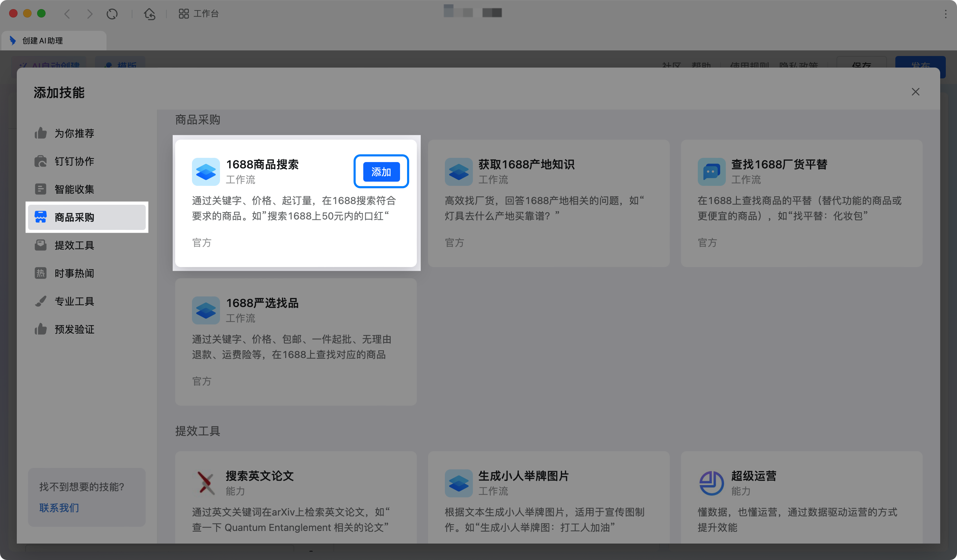Click the 获取1688产地知识 workflow icon
This screenshot has width=957, height=560.
coord(459,172)
